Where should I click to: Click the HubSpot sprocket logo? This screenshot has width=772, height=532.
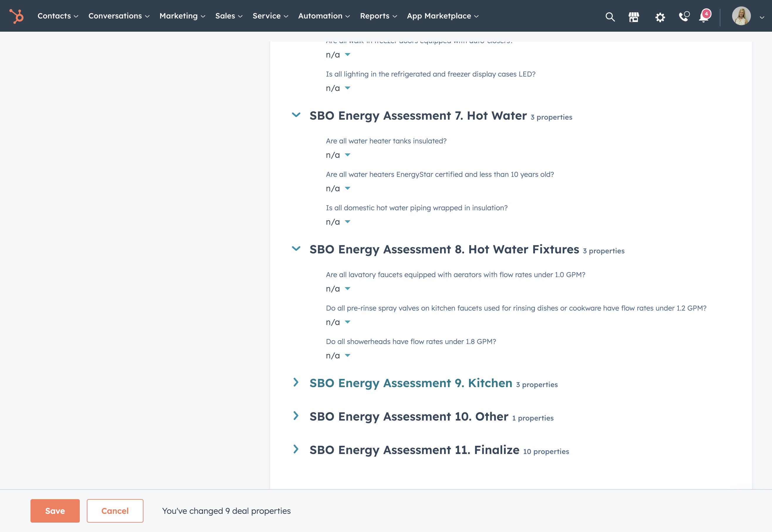(16, 16)
